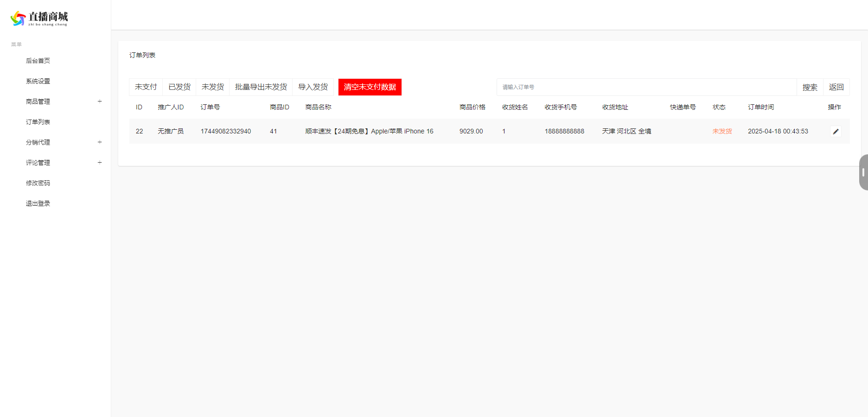Click the 返回 button
Screen dimensions: 868x417
836,87
